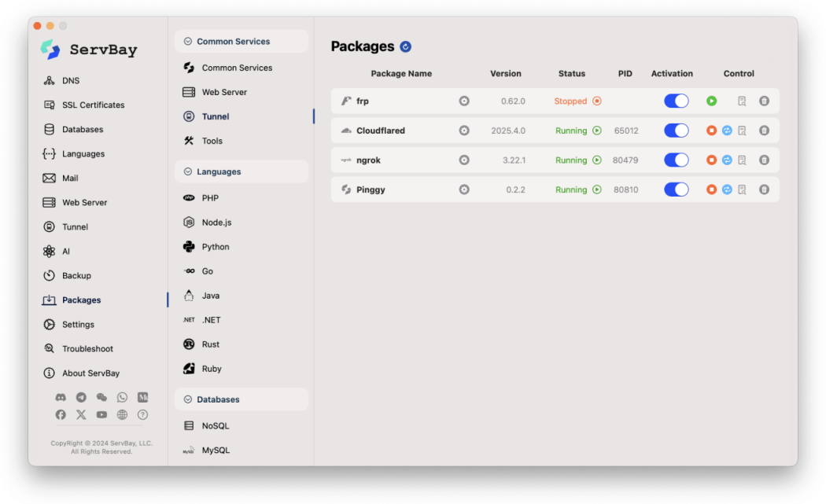
Task: Delete the frp package
Action: click(x=764, y=101)
